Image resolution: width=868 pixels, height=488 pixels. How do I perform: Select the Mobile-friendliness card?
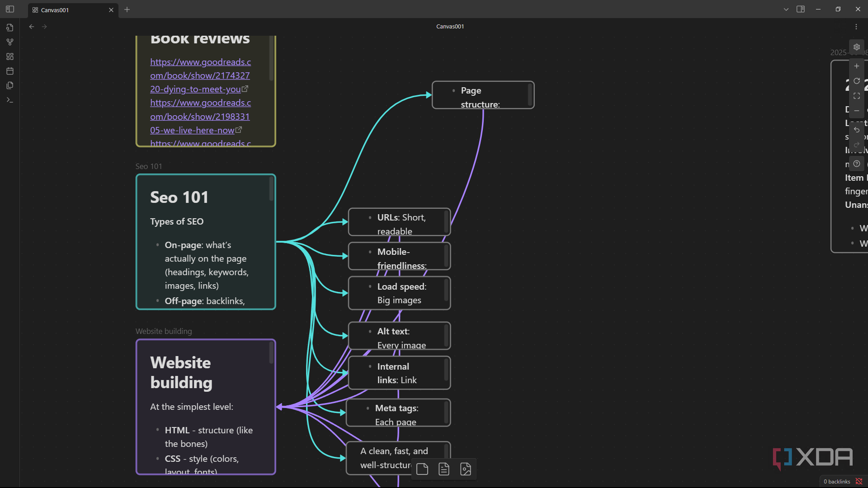(x=399, y=256)
